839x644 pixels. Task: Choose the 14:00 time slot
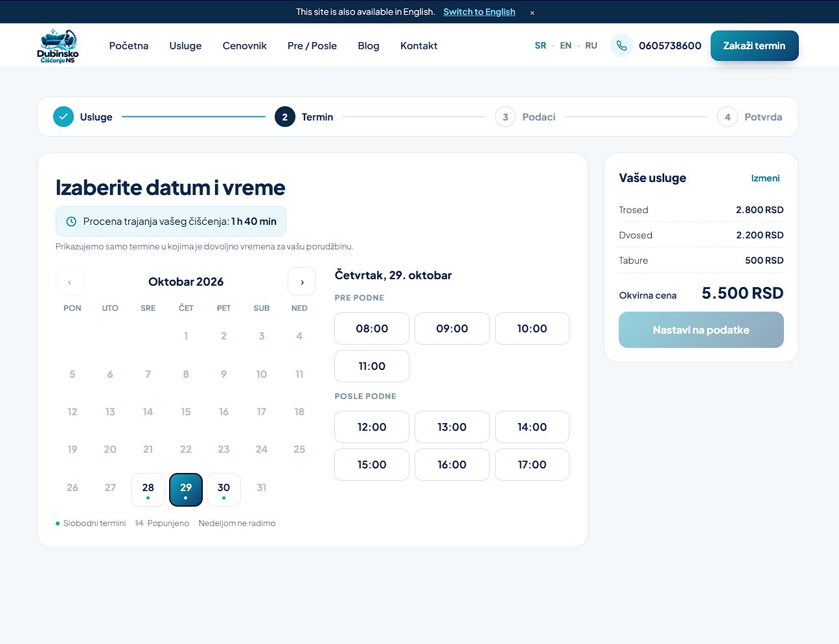point(532,427)
